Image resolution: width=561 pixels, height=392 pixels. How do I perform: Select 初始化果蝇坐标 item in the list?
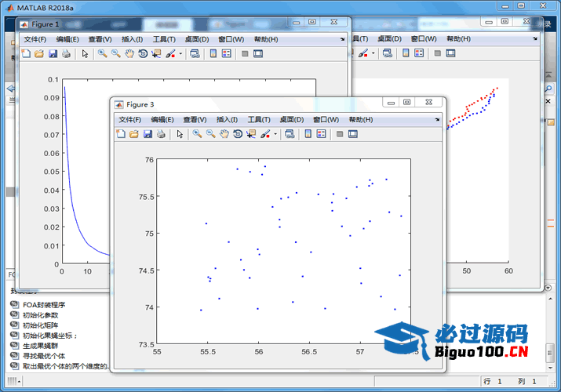(48, 336)
